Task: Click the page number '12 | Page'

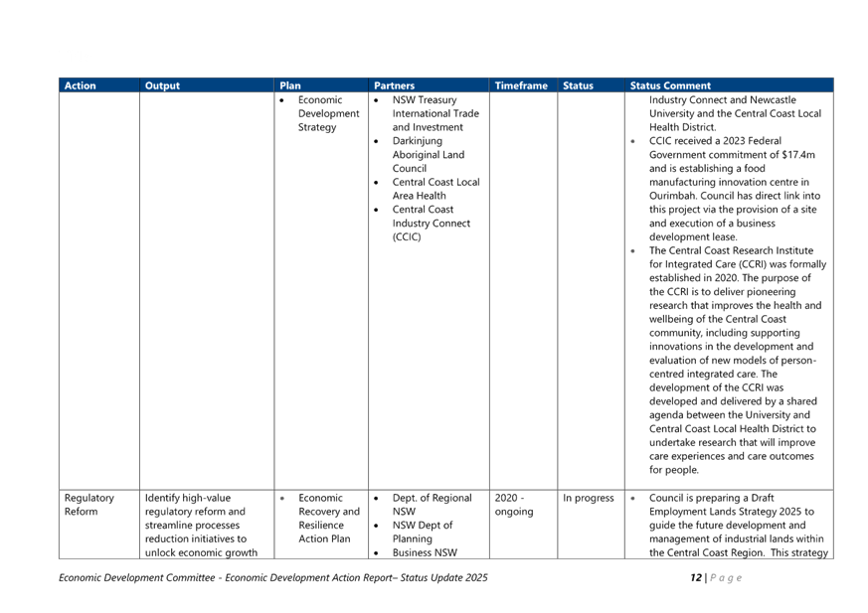Action: pyautogui.click(x=716, y=577)
